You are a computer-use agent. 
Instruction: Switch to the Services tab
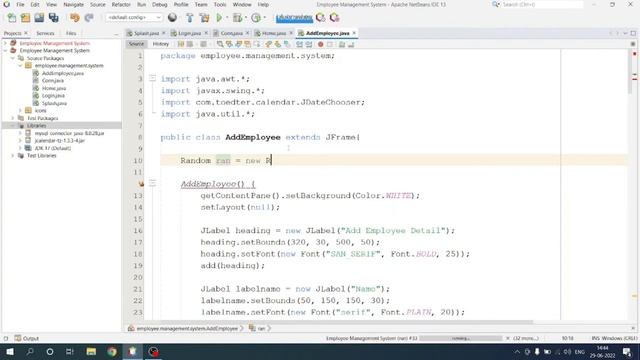(45, 33)
